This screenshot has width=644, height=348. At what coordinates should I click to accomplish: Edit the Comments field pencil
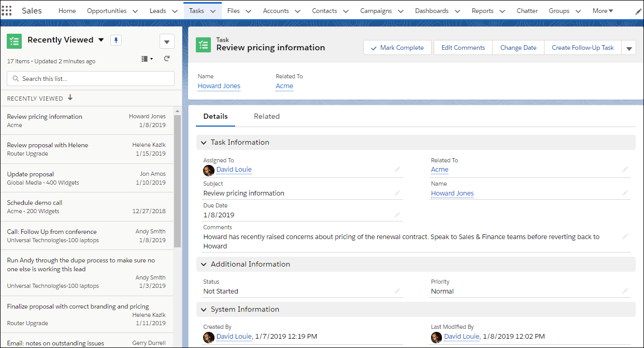(625, 236)
